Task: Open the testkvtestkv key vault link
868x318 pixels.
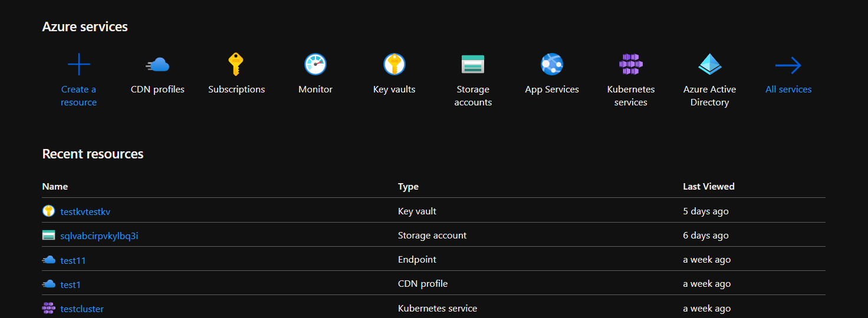Action: tap(85, 211)
